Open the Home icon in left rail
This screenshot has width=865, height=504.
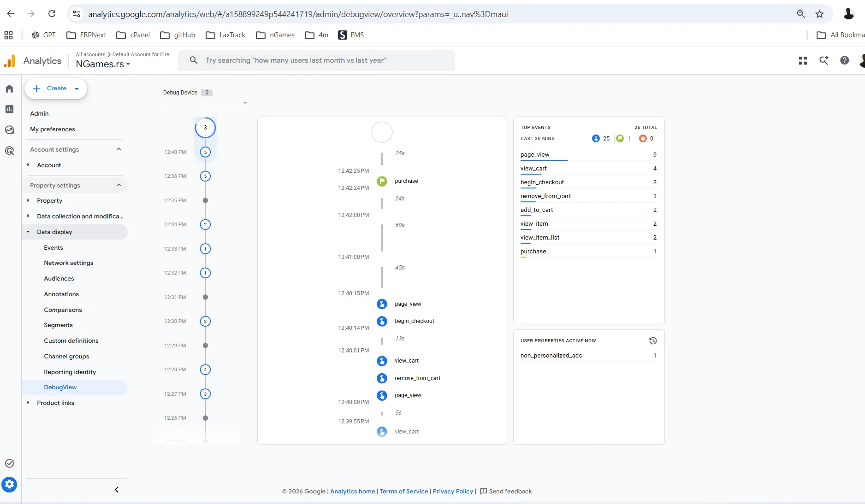pyautogui.click(x=9, y=88)
